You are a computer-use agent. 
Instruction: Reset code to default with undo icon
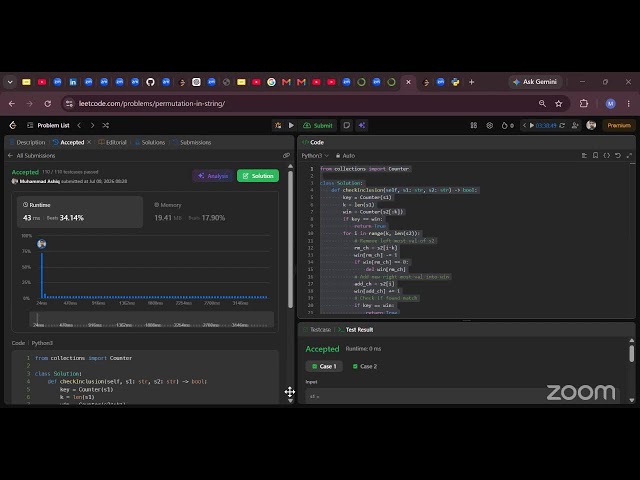click(618, 156)
